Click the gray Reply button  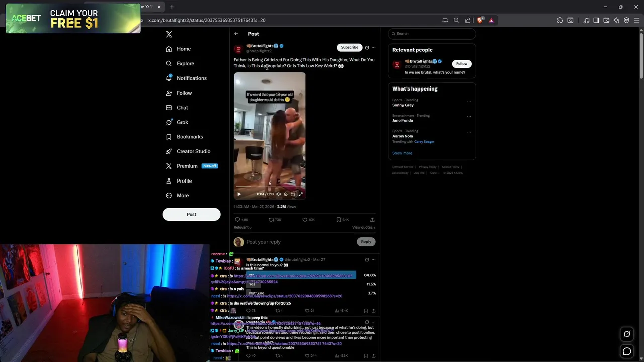point(366,242)
